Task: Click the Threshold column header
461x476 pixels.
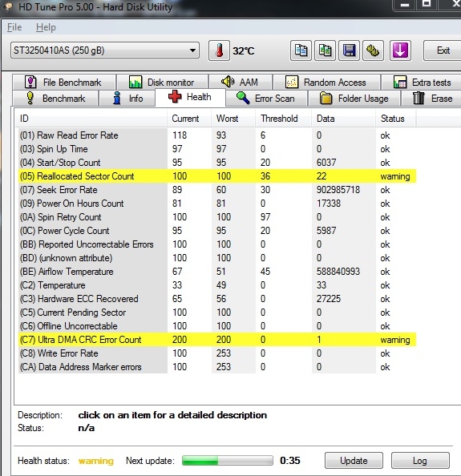Action: point(283,119)
